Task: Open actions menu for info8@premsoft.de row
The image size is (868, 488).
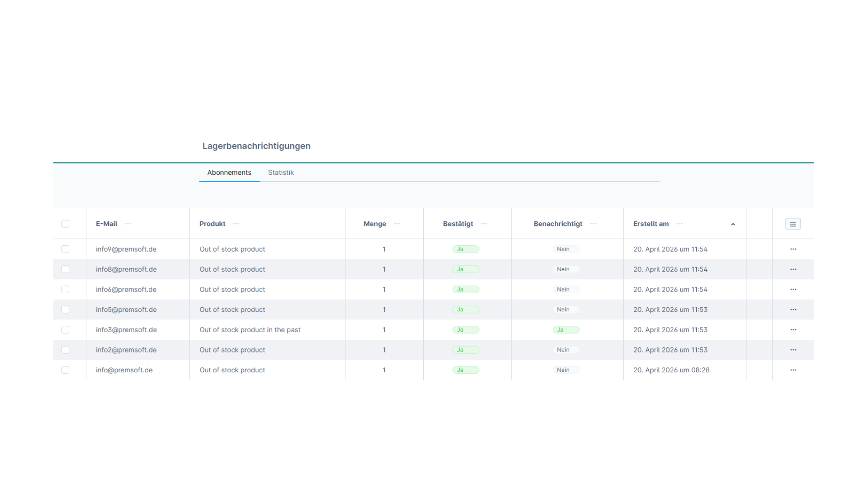Action: click(x=793, y=269)
